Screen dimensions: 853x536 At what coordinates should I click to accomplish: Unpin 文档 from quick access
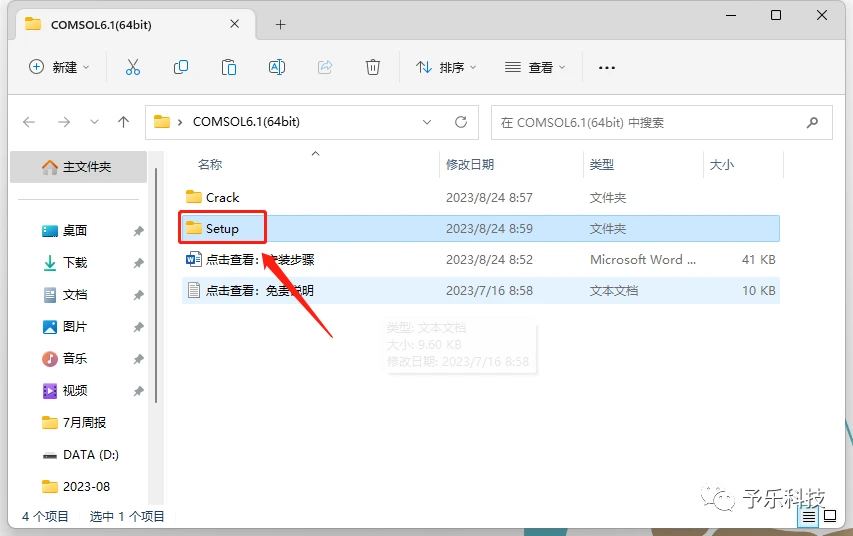coord(138,295)
